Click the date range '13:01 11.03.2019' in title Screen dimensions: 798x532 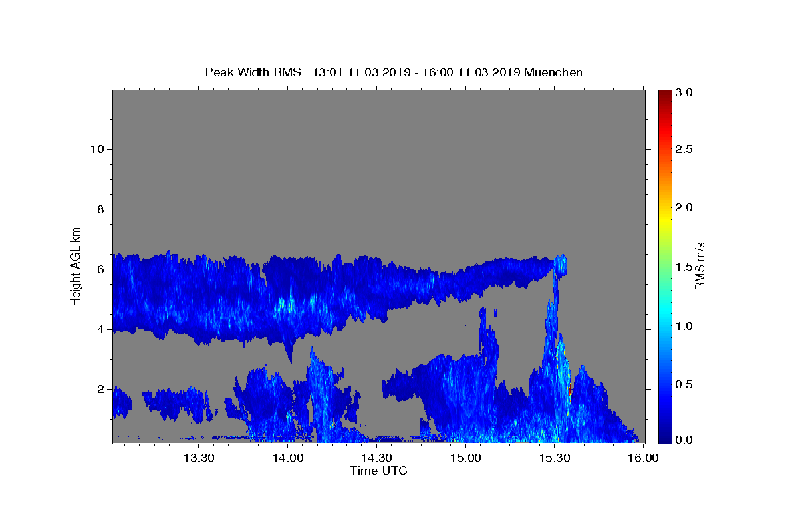tap(363, 72)
